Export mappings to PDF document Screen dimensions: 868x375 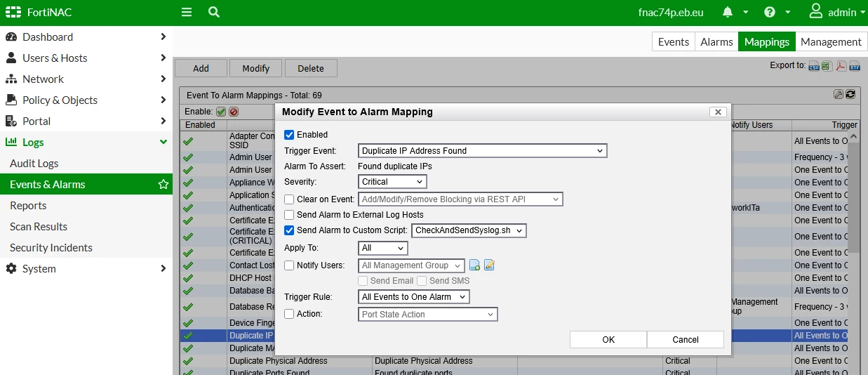(x=841, y=66)
